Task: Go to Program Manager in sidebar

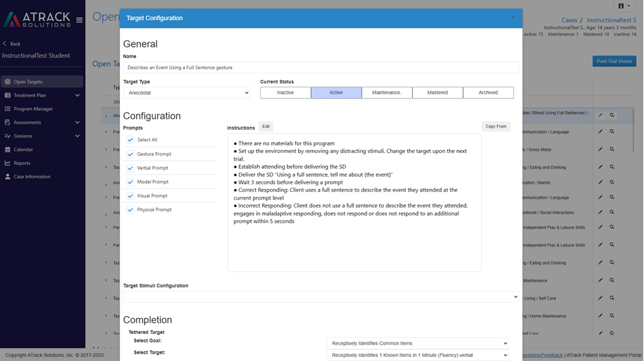Action: point(42,108)
